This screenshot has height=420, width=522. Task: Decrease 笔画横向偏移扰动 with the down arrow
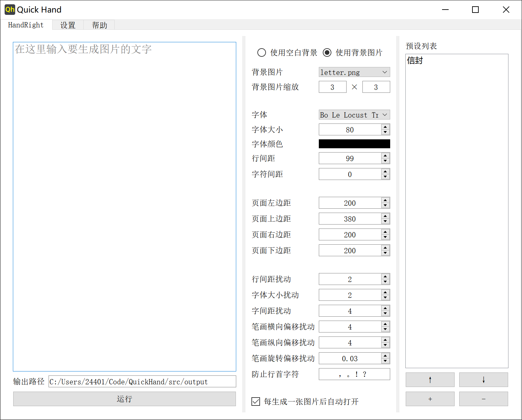click(386, 329)
